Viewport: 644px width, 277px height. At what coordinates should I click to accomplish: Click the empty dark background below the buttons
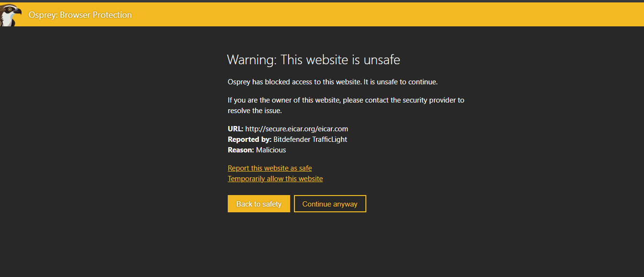tap(321, 244)
